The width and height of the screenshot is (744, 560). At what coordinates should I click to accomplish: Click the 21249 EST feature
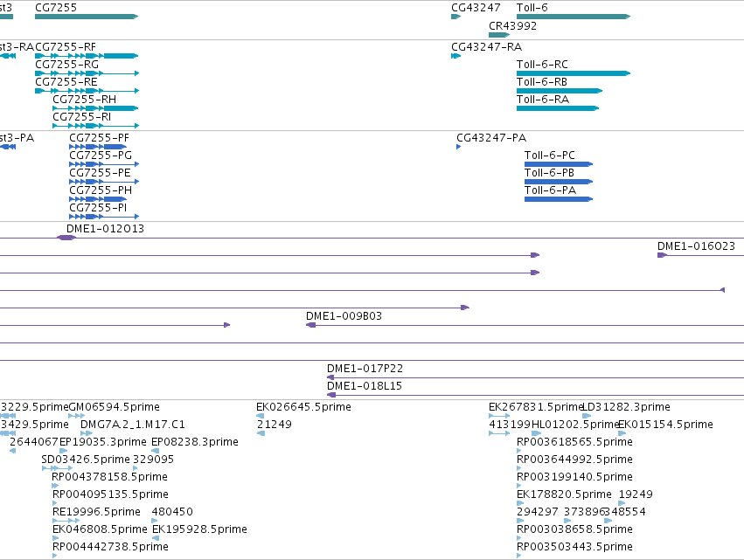(261, 433)
